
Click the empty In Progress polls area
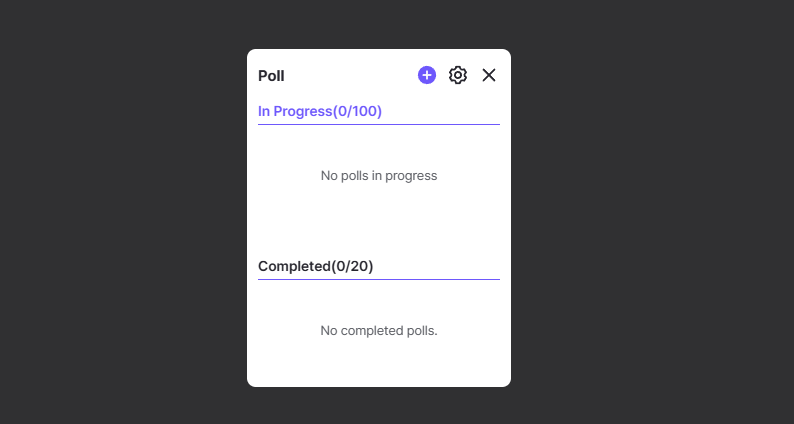(x=379, y=205)
